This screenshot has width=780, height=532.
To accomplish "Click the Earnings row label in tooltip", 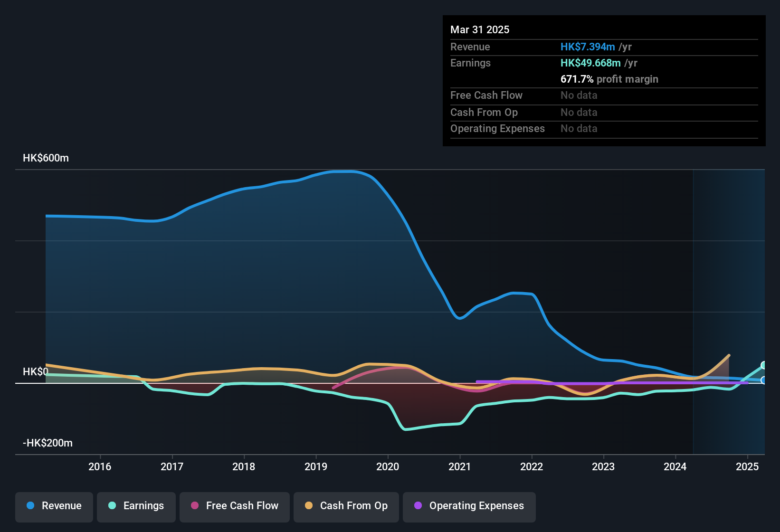I will 470,63.
